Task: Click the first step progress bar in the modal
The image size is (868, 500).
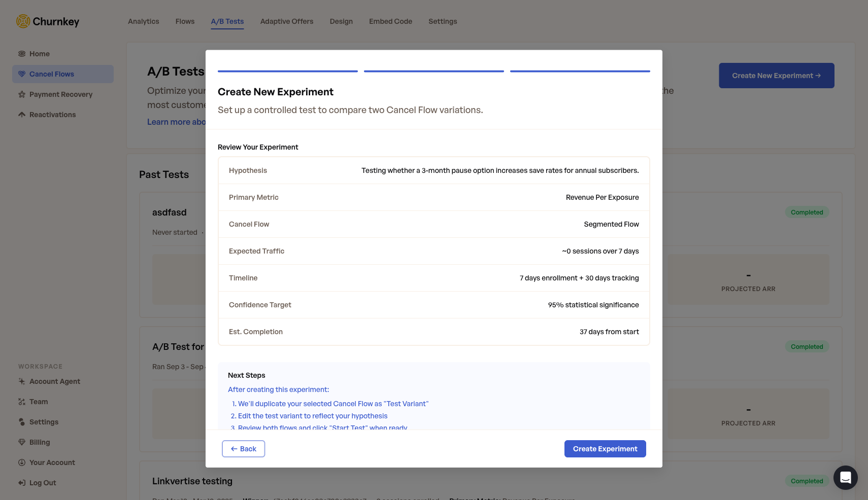Action: (287, 71)
